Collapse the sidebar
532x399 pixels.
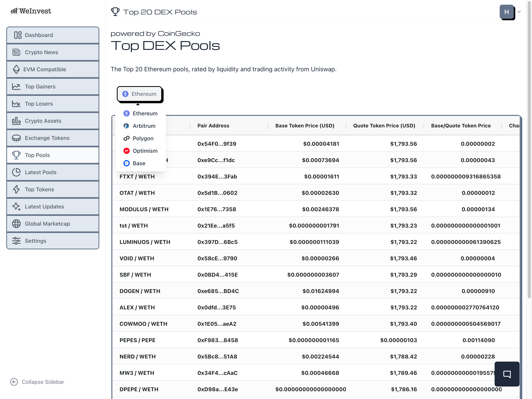(x=37, y=382)
